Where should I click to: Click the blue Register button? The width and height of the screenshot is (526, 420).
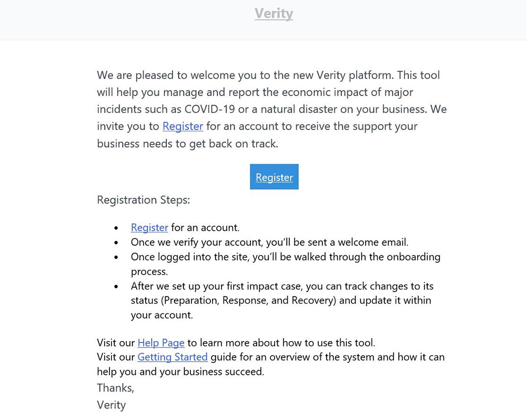[x=274, y=177]
